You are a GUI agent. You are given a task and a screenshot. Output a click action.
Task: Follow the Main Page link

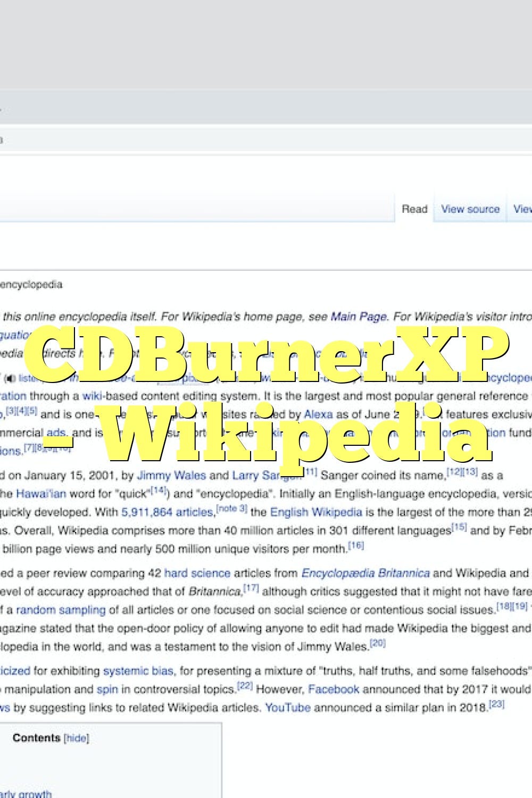[x=359, y=317]
